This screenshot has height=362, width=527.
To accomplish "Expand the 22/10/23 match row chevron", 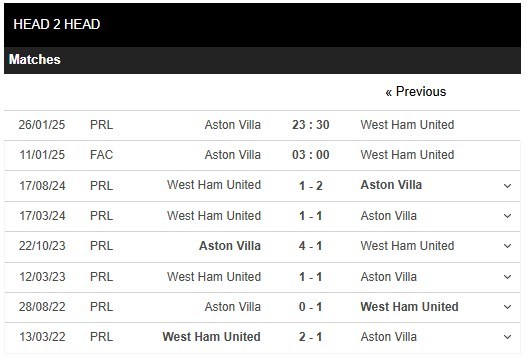I will pos(508,246).
